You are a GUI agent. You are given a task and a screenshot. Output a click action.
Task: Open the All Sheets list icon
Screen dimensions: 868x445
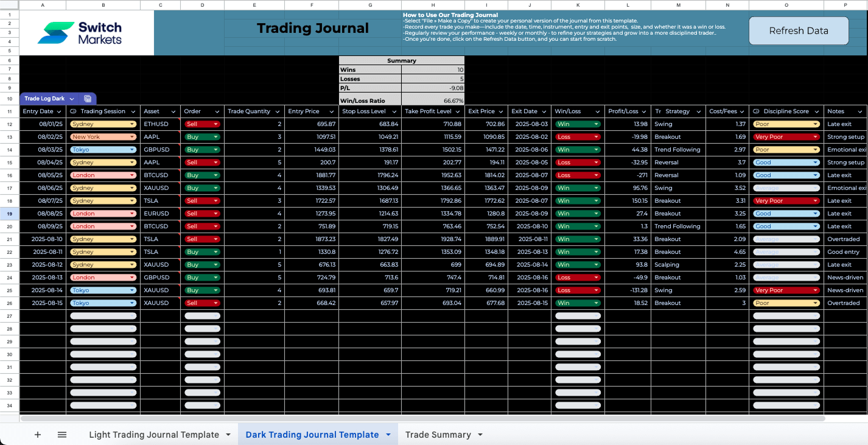click(62, 435)
